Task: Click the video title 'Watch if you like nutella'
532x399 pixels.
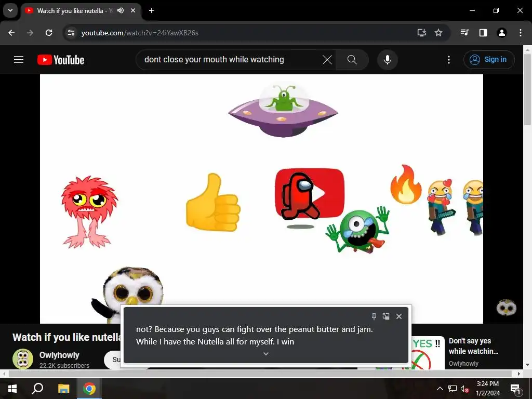Action: click(67, 337)
